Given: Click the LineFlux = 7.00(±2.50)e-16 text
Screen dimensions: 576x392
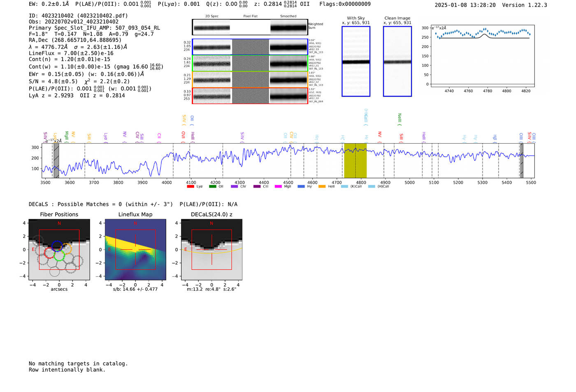Looking at the screenshot, I should 71,53.
